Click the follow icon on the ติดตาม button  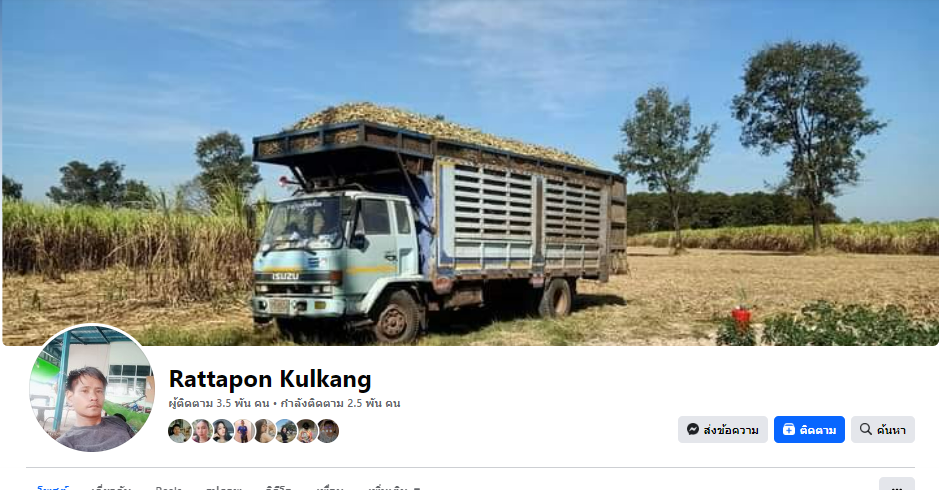789,429
